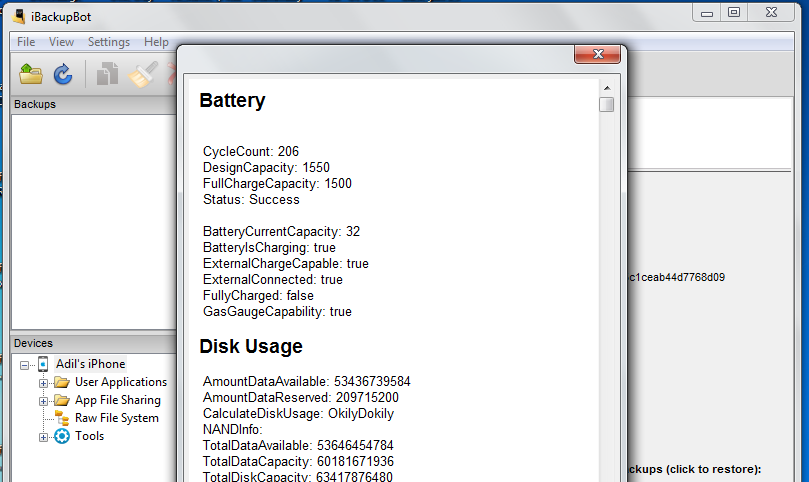Image resolution: width=809 pixels, height=482 pixels.
Task: Click the ExternalChargeCapable: true line
Action: pos(286,264)
